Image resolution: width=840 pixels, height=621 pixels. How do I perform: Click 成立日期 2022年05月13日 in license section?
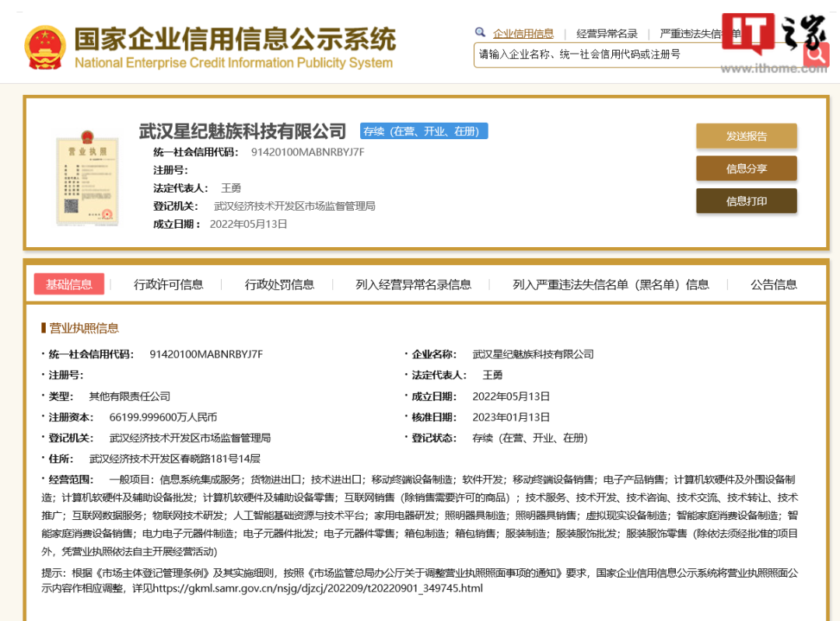click(x=511, y=396)
